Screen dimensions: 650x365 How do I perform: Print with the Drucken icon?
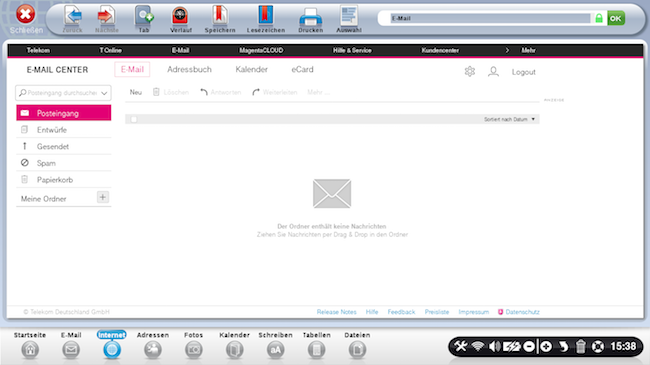pos(310,17)
